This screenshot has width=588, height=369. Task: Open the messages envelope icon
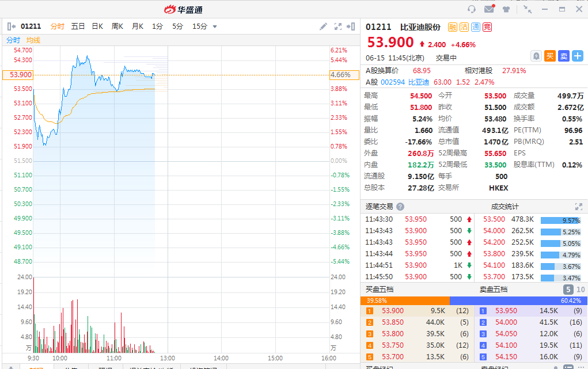click(489, 9)
